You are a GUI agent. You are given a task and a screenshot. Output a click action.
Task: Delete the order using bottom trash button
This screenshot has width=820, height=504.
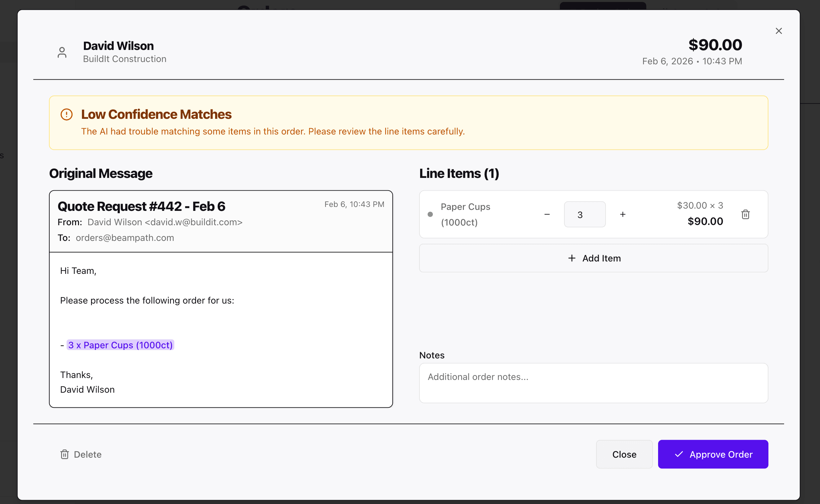[81, 454]
